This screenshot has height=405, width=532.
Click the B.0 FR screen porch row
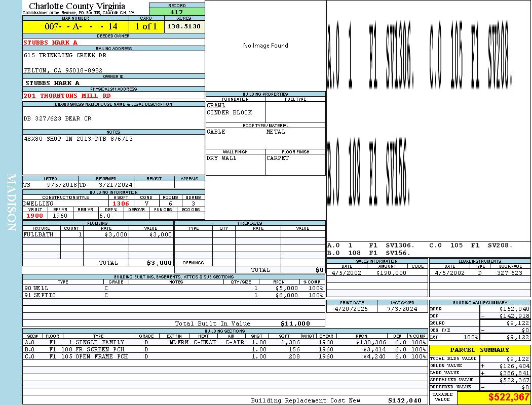[225, 349]
